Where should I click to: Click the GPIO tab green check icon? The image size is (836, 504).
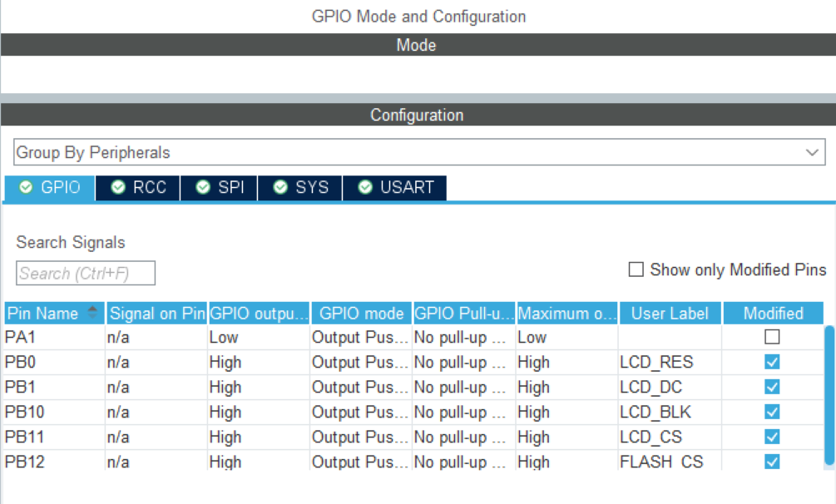point(26,187)
